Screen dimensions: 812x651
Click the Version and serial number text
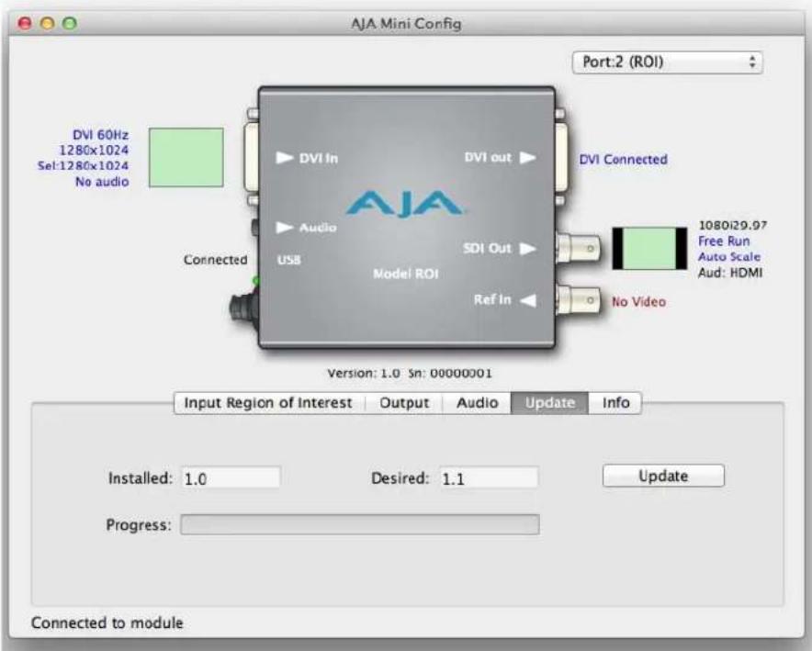click(x=409, y=373)
